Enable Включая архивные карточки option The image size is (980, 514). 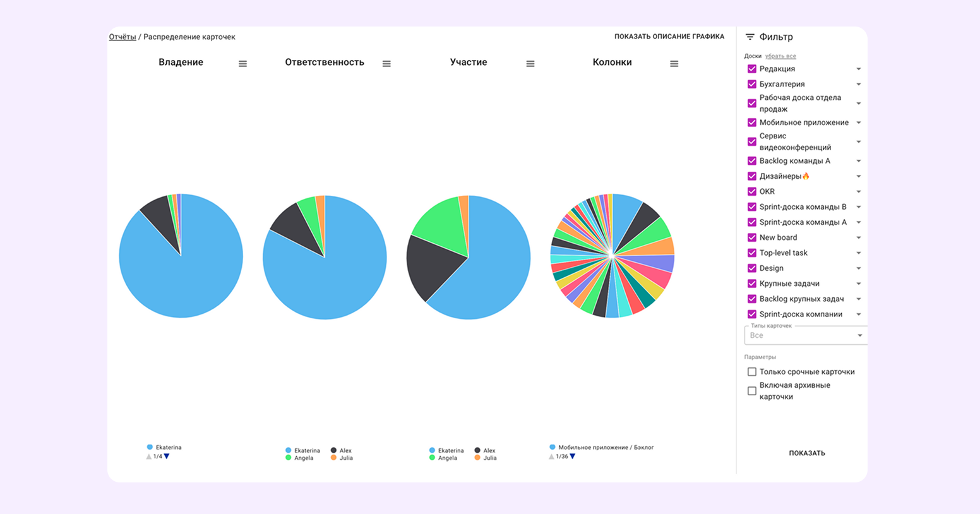(x=751, y=391)
